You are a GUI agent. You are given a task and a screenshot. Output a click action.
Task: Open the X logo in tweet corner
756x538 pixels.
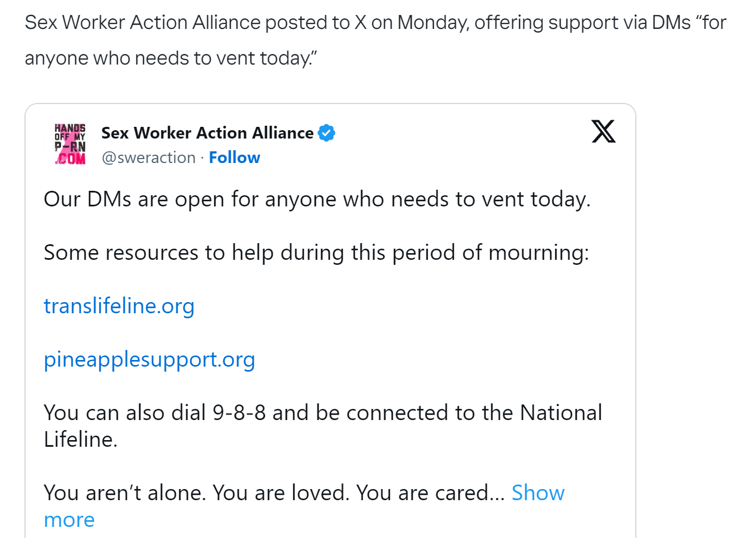point(604,132)
